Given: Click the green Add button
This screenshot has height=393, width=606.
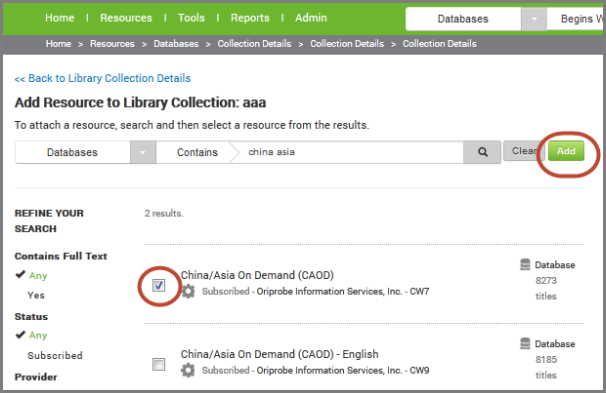Looking at the screenshot, I should click(x=566, y=151).
